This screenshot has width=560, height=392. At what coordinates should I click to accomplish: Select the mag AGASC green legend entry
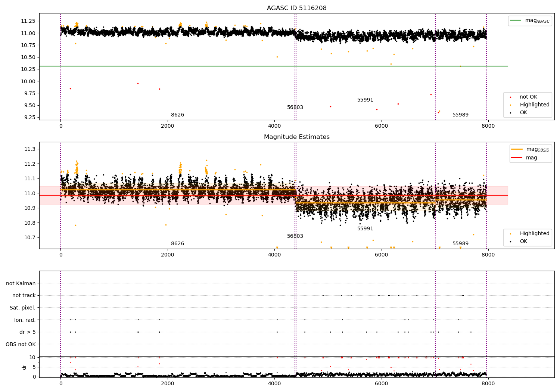coord(530,21)
